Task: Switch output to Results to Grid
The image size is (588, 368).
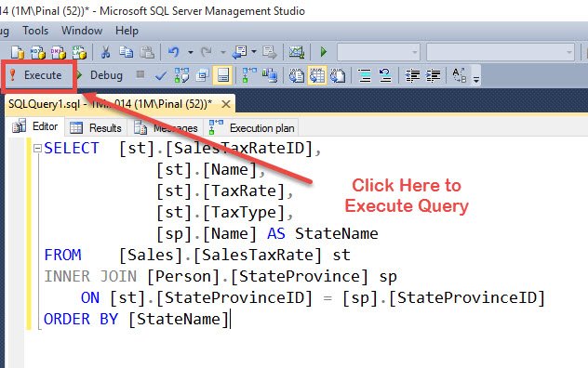Action: (x=317, y=75)
